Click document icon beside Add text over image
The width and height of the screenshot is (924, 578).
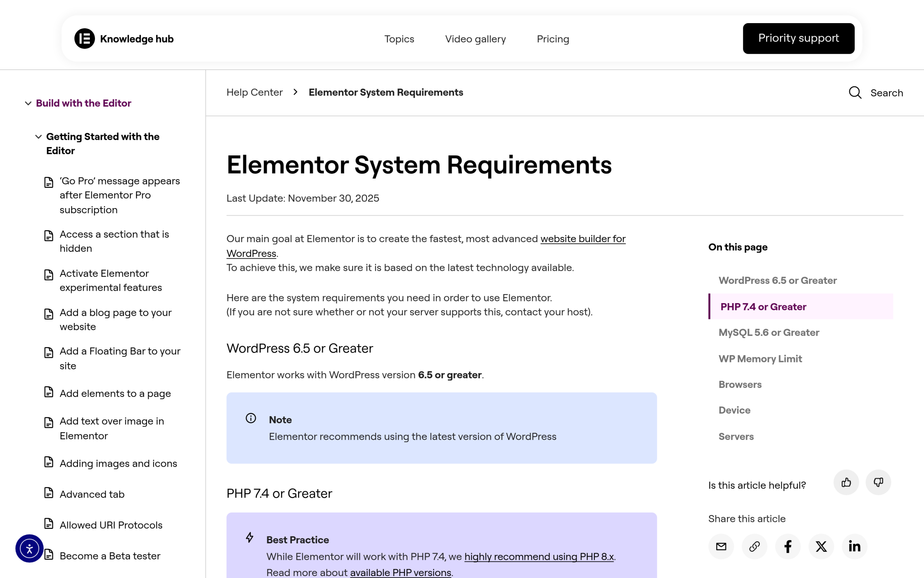(48, 422)
